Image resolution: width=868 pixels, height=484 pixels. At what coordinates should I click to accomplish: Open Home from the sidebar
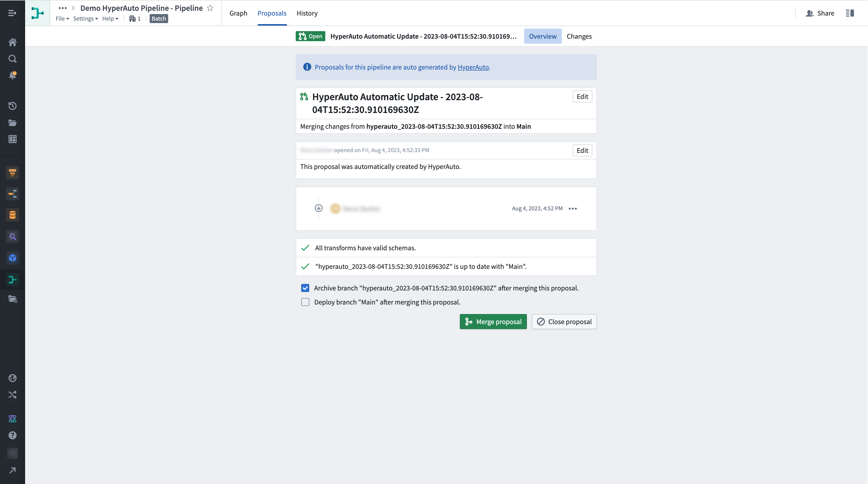point(13,42)
